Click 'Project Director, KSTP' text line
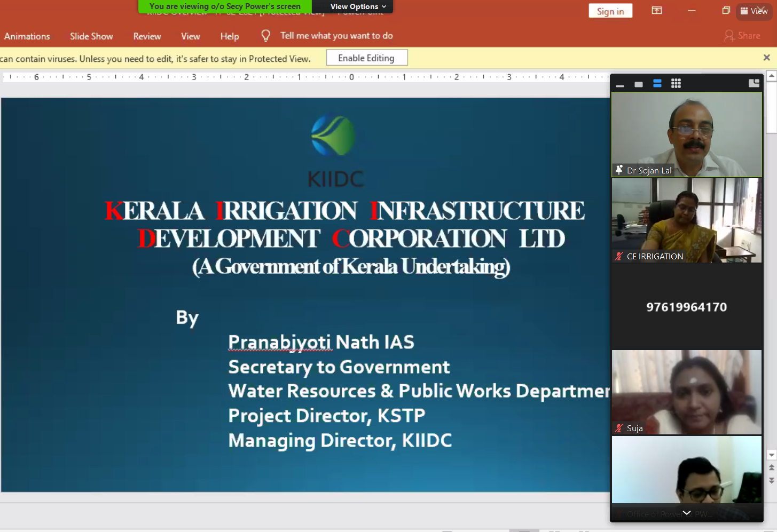 coord(327,416)
